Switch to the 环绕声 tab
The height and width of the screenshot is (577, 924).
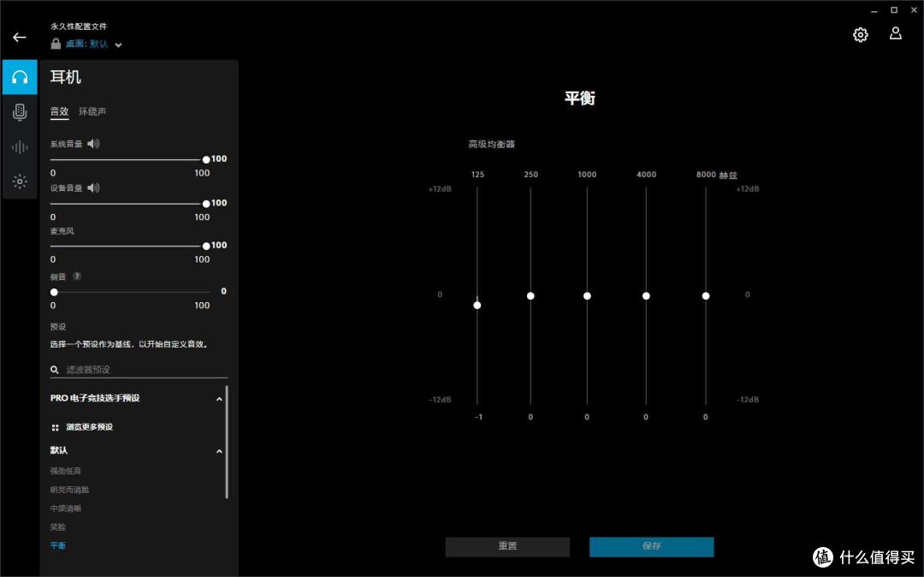coord(92,111)
